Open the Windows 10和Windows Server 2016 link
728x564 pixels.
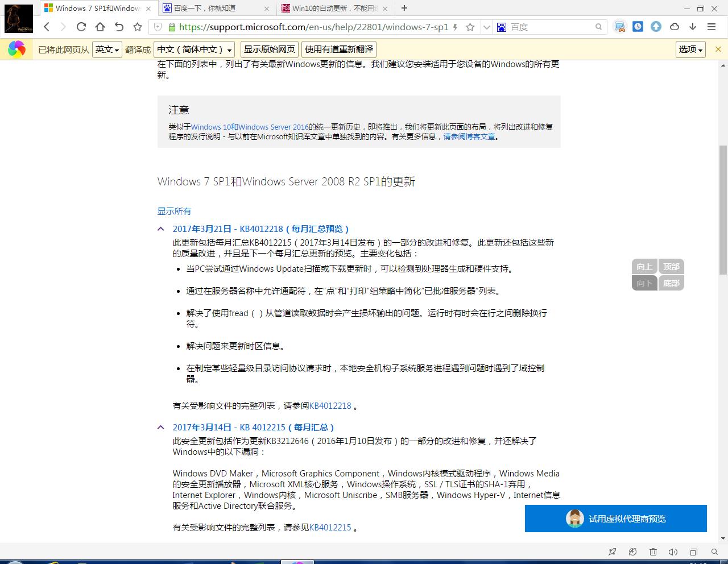250,127
